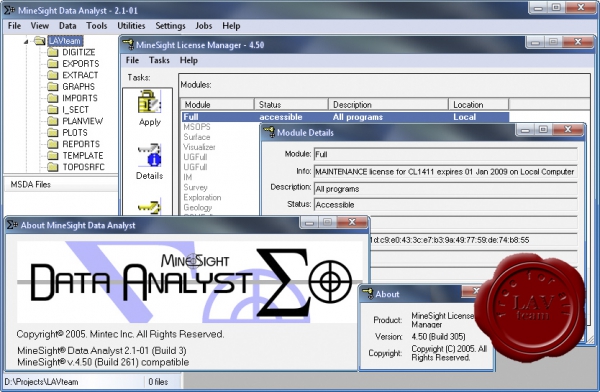Screen dimensions: 600x392
Task: Open the Settings menu
Action: click(x=170, y=26)
